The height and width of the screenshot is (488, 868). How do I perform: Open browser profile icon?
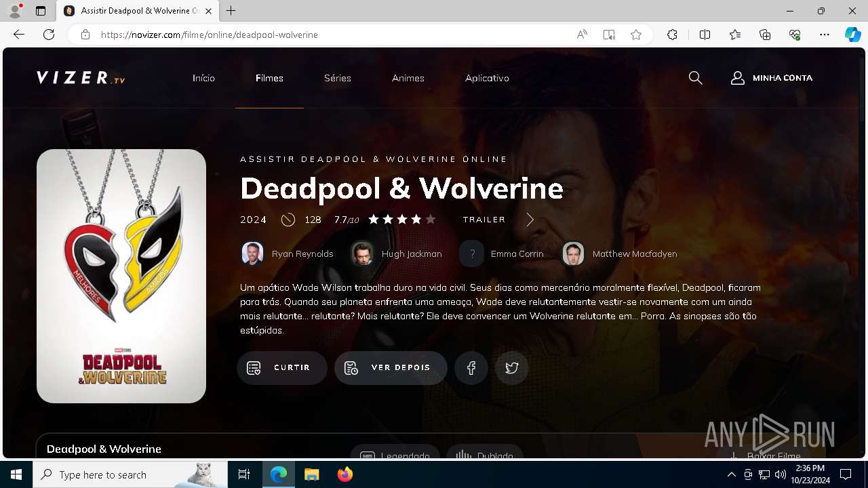[x=15, y=11]
